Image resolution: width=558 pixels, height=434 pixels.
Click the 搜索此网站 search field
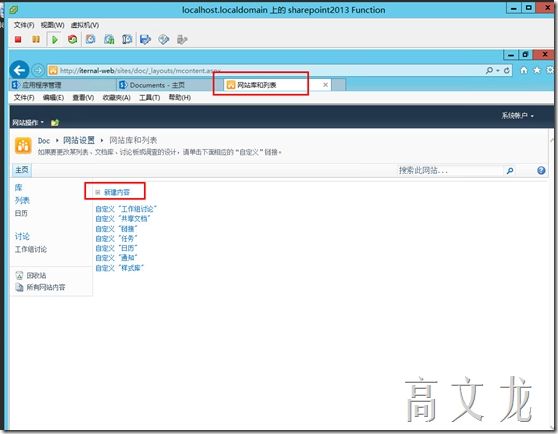coord(450,171)
